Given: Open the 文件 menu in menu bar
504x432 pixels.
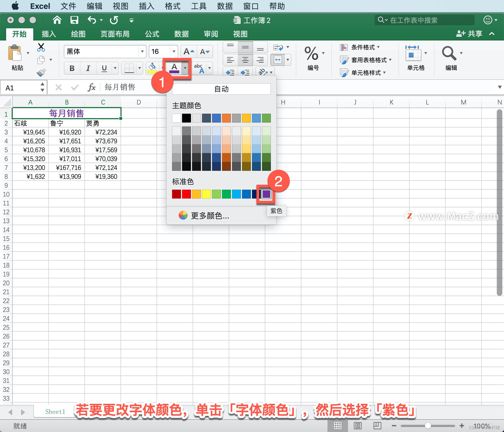Looking at the screenshot, I should [x=68, y=6].
